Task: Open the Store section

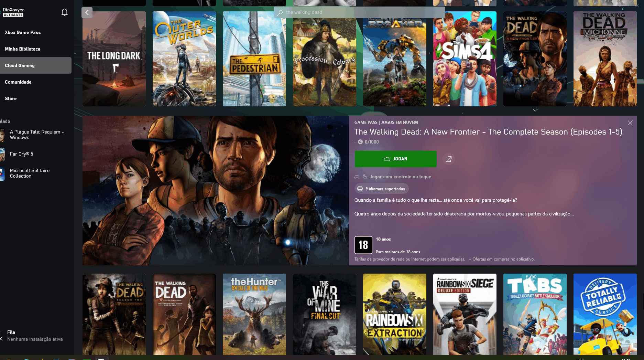Action: [x=11, y=98]
